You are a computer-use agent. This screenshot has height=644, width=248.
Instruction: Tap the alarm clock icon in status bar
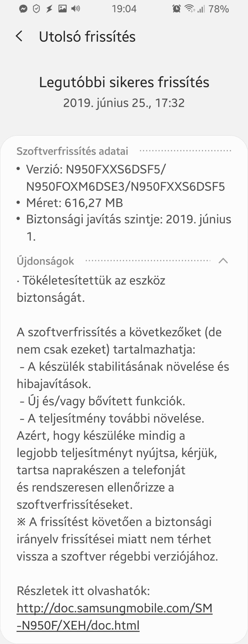[176, 9]
